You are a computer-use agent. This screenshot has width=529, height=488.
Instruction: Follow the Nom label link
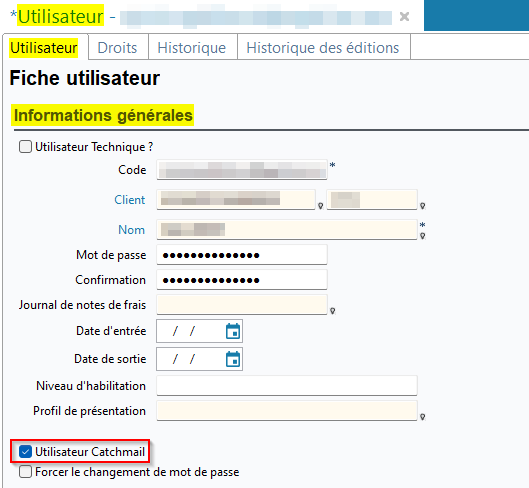pos(132,230)
